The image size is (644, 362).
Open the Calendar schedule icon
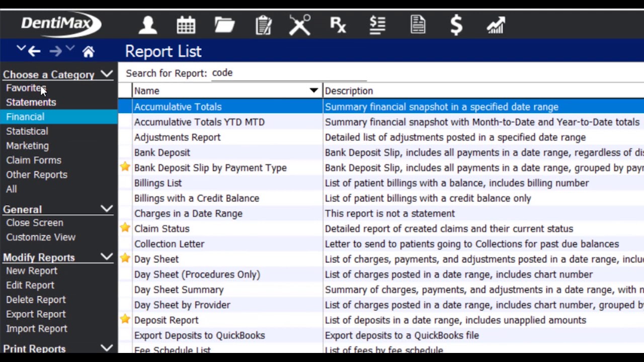[186, 25]
